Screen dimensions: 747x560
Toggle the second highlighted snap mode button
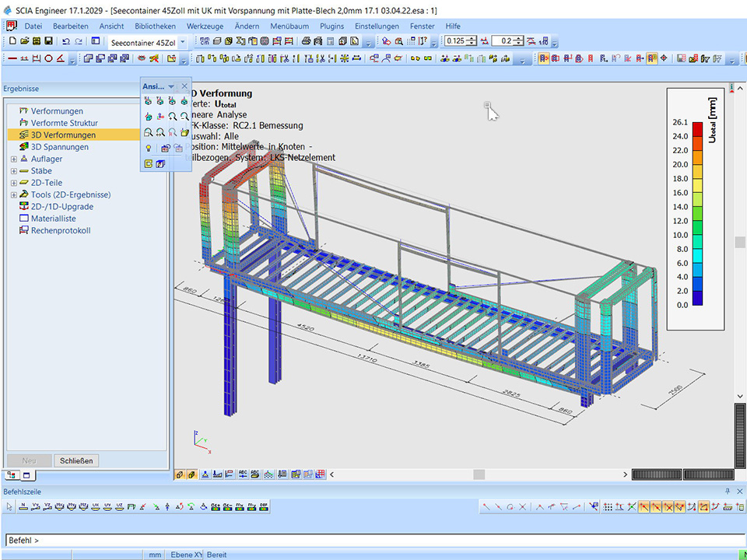click(658, 507)
